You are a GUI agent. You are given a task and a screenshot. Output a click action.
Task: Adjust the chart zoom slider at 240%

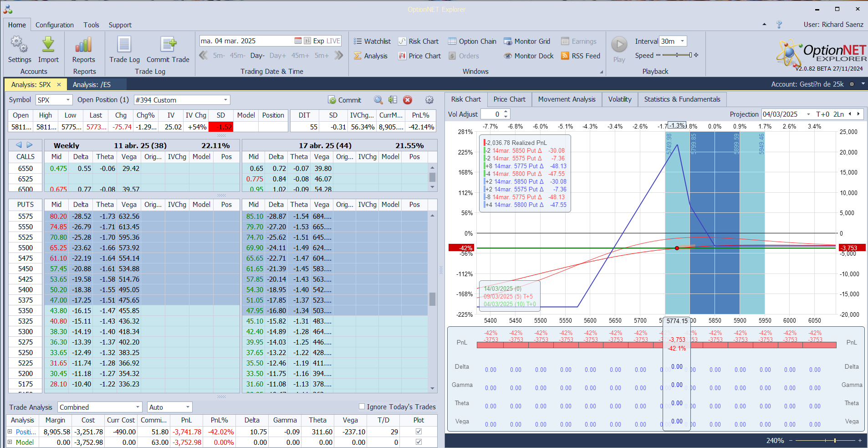point(825,441)
